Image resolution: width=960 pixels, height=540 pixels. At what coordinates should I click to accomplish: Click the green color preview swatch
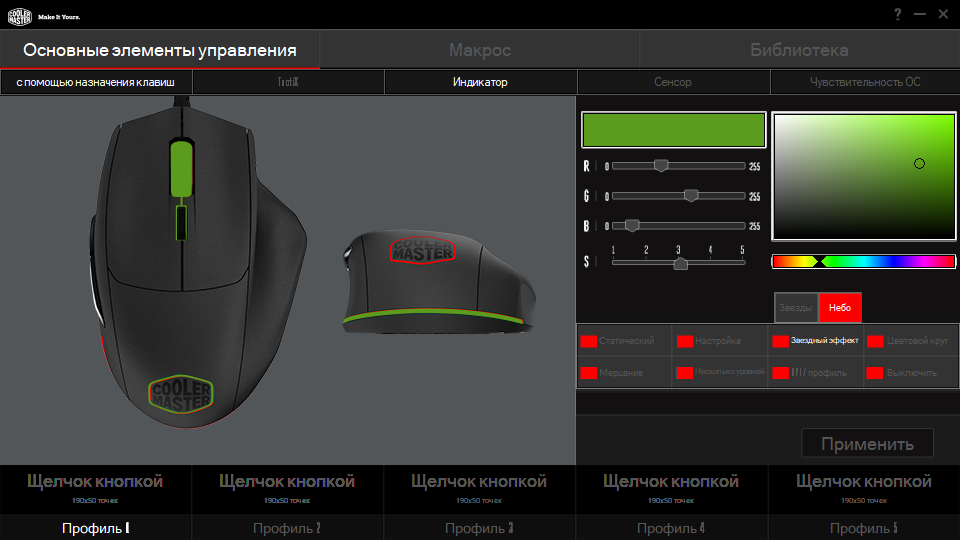click(673, 130)
